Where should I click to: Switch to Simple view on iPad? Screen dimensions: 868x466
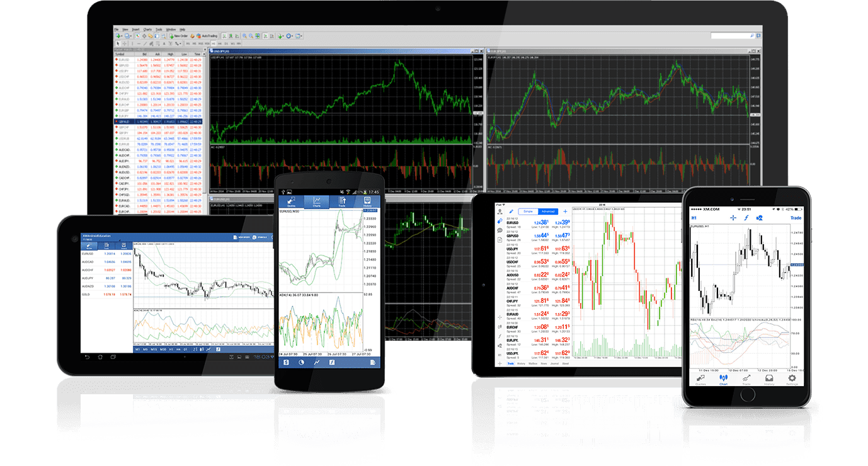pos(528,212)
